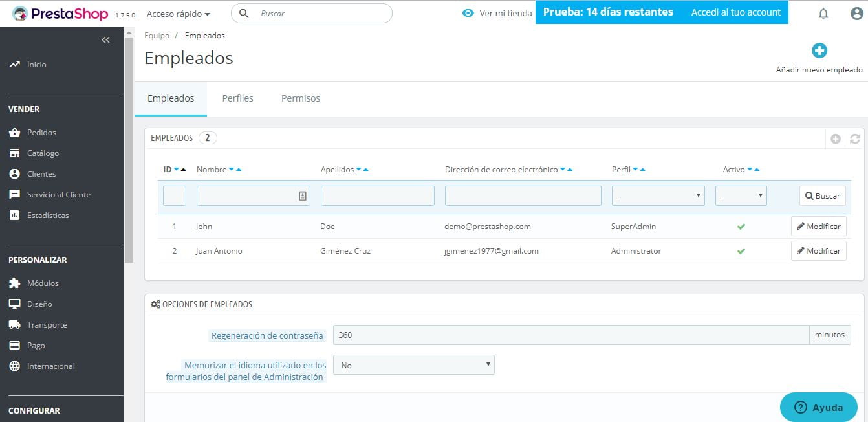Toggle Juan Antonio's active status checkmark
The height and width of the screenshot is (422, 868).
pos(741,250)
